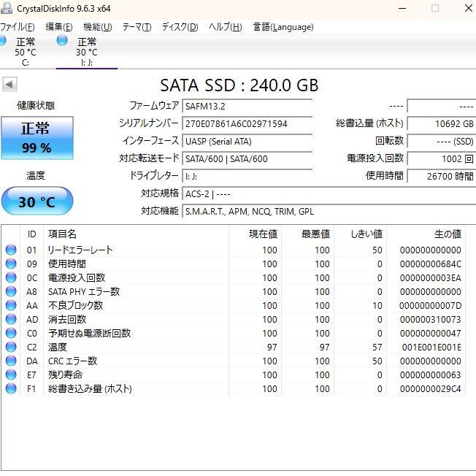This screenshot has height=476, width=476.
Task: Click power on count value 1002 回
Action: click(x=442, y=158)
